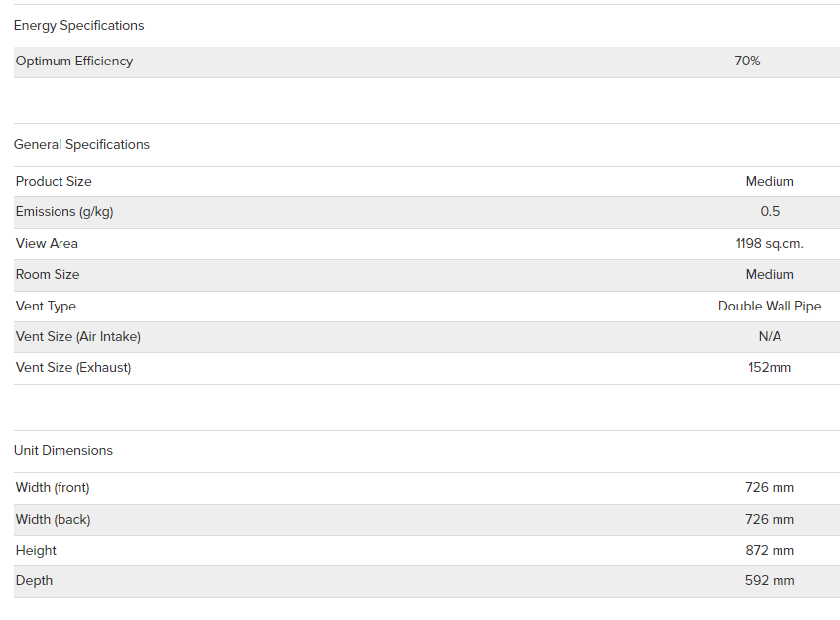840x620 pixels.
Task: Click the Emissions (g/kg) label
Action: coord(64,212)
